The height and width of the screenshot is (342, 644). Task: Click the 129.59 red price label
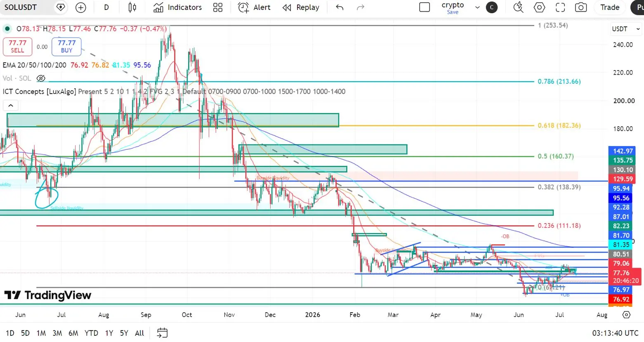pos(623,179)
